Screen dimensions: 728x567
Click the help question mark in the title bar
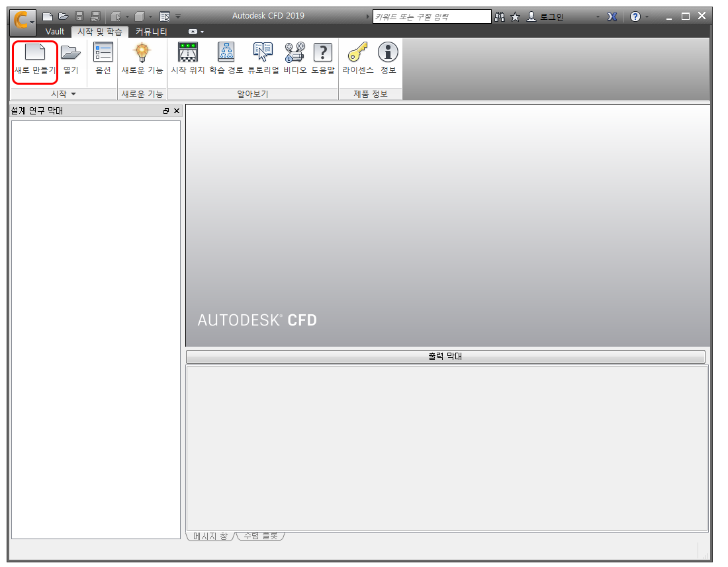pyautogui.click(x=635, y=17)
